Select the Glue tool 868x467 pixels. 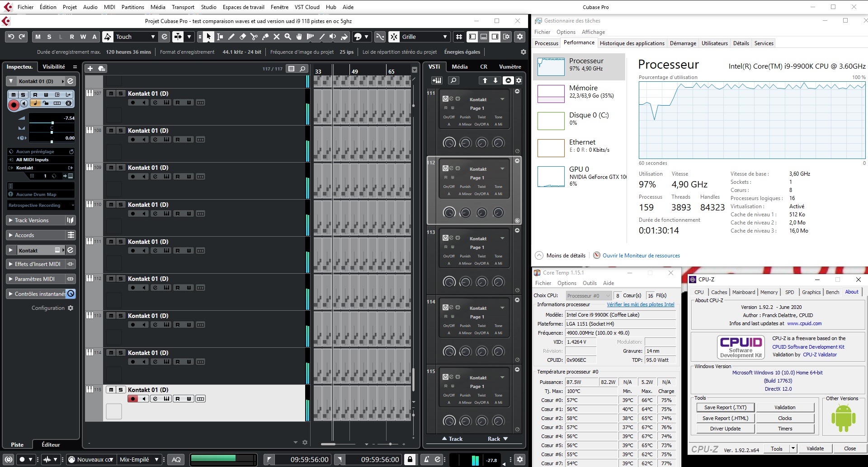[x=265, y=37]
